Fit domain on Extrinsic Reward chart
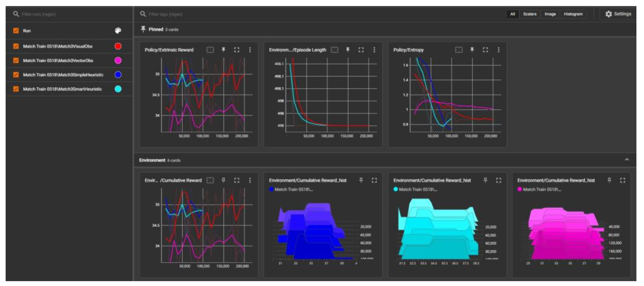The image size is (644, 286). pos(210,50)
